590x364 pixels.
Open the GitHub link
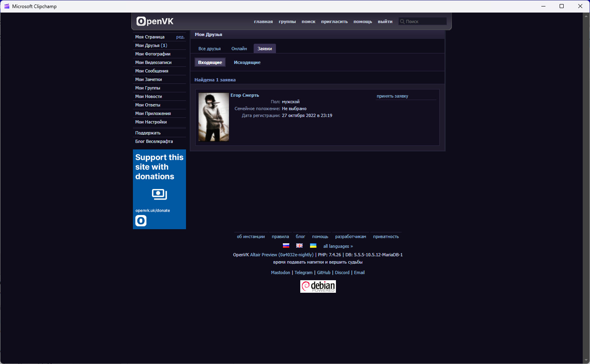[324, 272]
